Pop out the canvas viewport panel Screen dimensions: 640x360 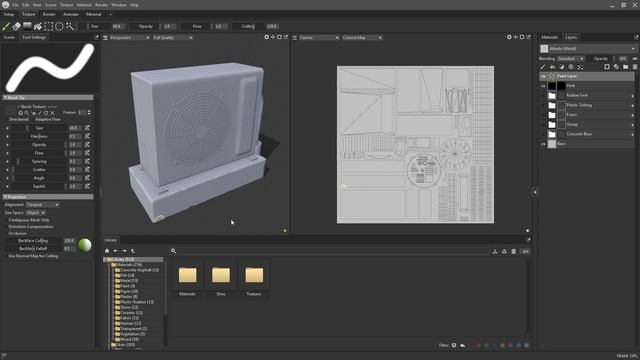(x=529, y=37)
